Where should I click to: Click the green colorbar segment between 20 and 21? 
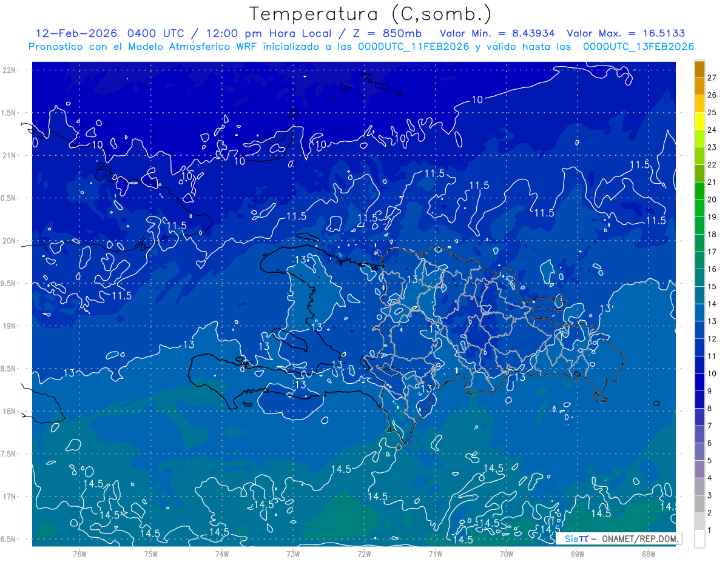click(x=699, y=191)
